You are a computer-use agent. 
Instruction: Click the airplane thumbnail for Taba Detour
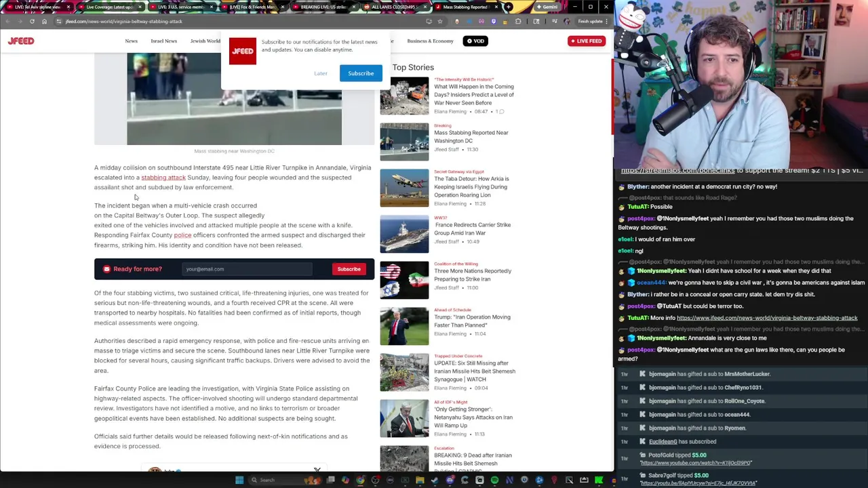coord(404,188)
